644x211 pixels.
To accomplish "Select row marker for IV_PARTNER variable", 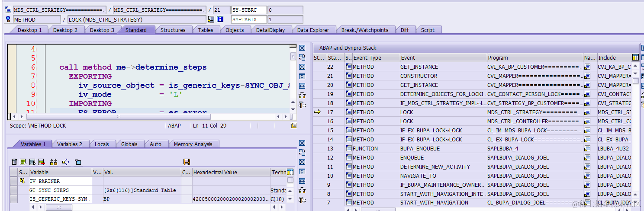I will [x=14, y=181].
